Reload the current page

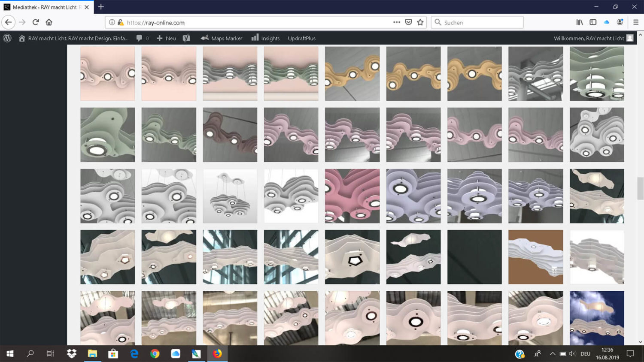(36, 22)
